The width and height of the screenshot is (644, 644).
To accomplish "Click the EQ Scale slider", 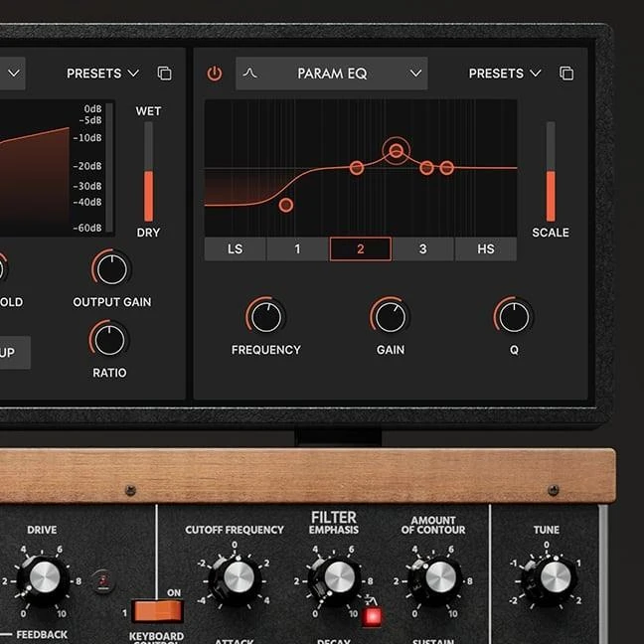I will (551, 172).
